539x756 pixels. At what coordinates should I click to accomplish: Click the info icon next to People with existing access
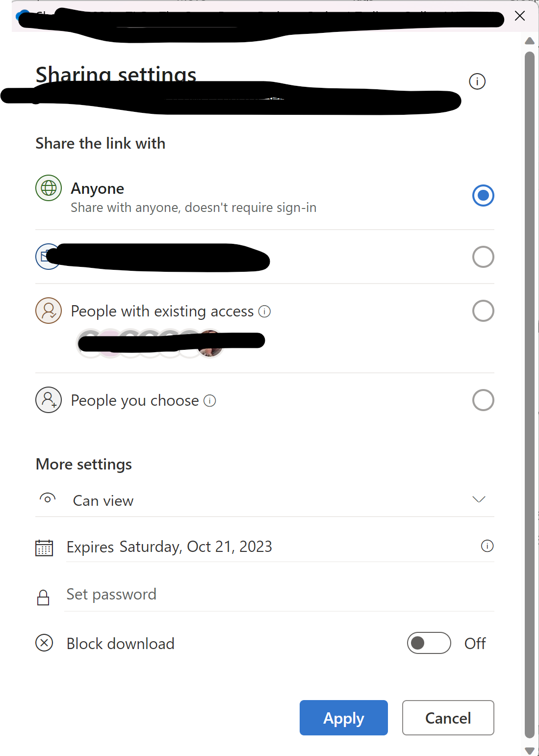click(264, 311)
